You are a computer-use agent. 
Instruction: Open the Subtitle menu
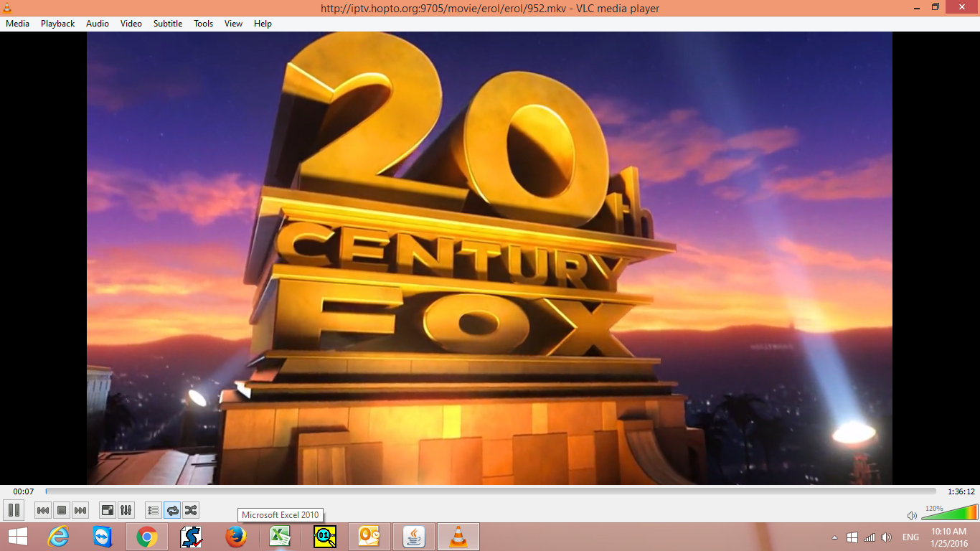coord(168,24)
